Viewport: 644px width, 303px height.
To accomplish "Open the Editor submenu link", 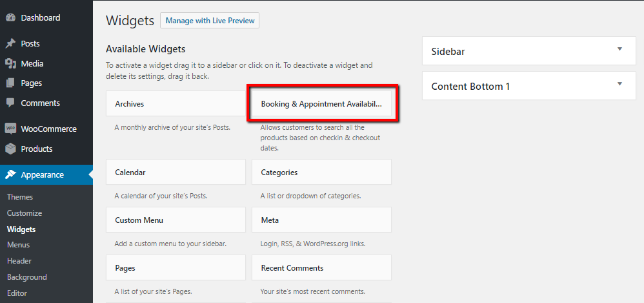I will point(18,293).
